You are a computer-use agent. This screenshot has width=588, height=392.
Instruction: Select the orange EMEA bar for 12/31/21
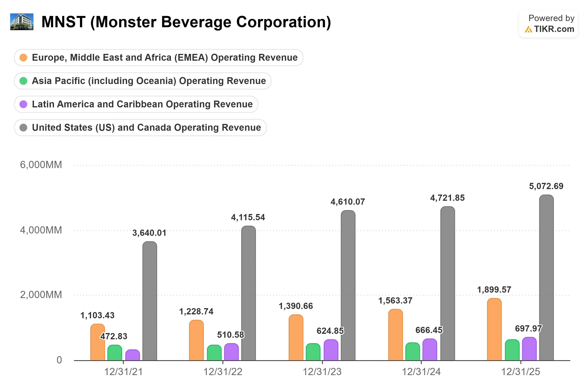tap(97, 342)
